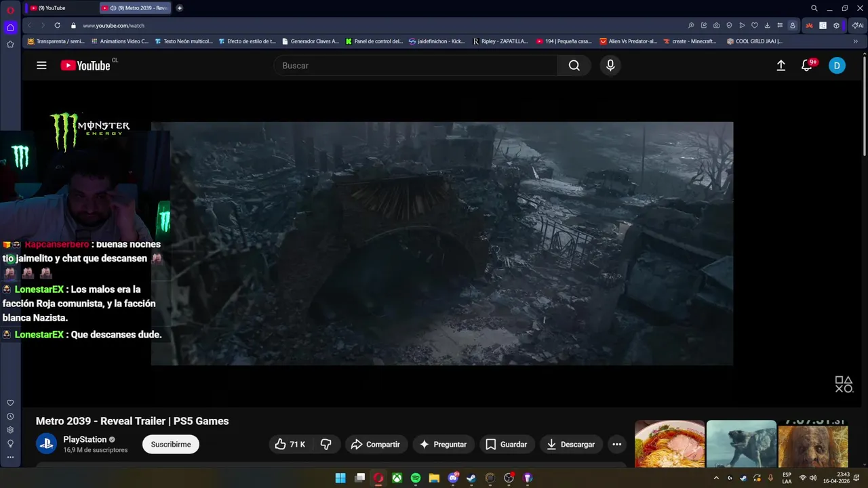Like the video with 71 K thumbs up
The image size is (868, 488).
tap(290, 445)
